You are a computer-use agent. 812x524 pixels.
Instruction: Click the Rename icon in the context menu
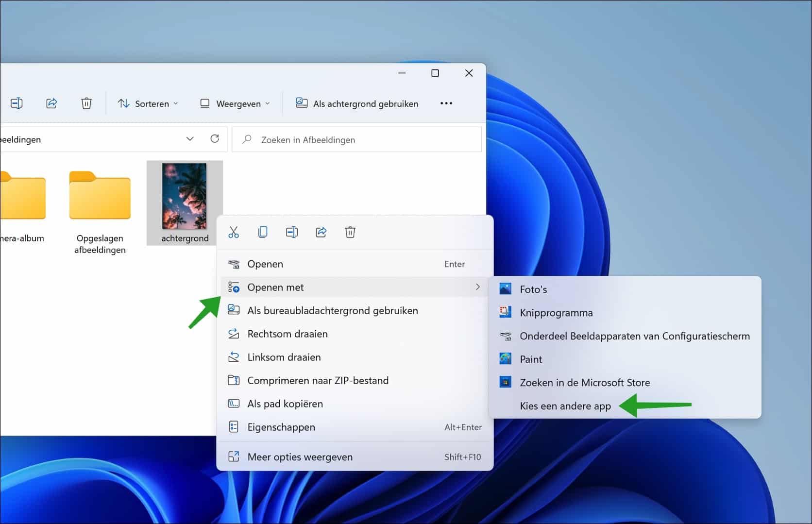[292, 232]
